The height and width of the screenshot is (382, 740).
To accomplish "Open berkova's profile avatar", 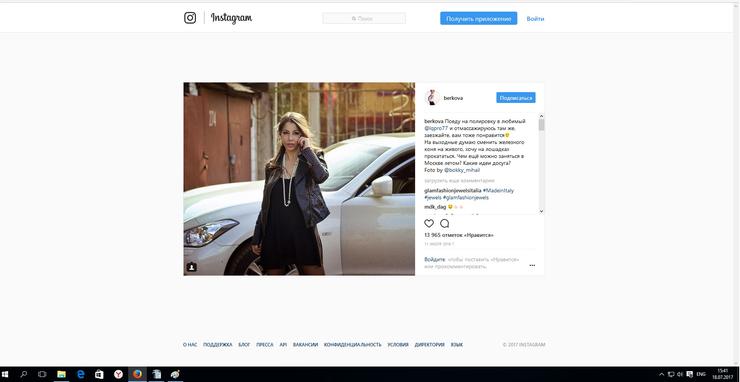I will point(432,98).
